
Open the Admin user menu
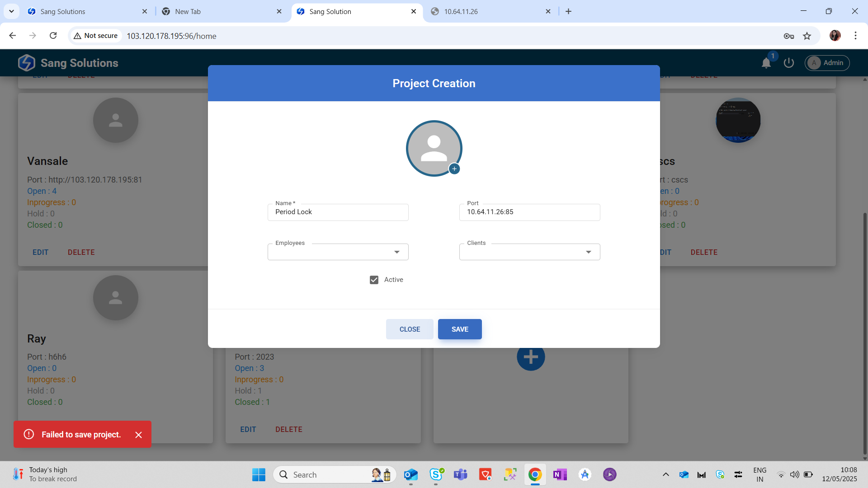point(827,63)
